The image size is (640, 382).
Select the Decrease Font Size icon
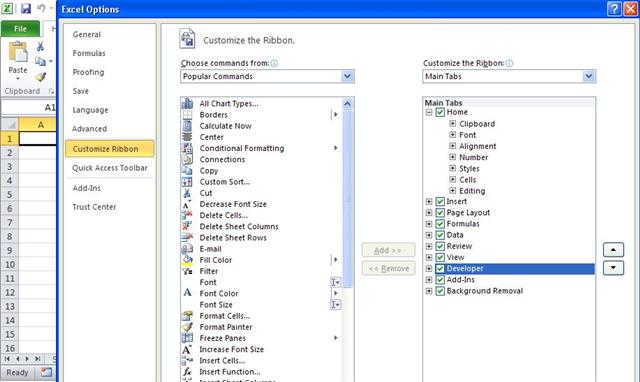[x=187, y=204]
